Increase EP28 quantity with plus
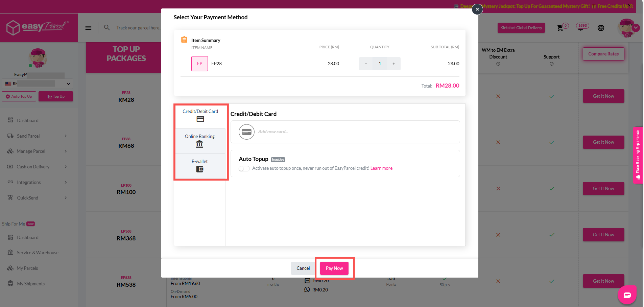644x307 pixels. [393, 64]
